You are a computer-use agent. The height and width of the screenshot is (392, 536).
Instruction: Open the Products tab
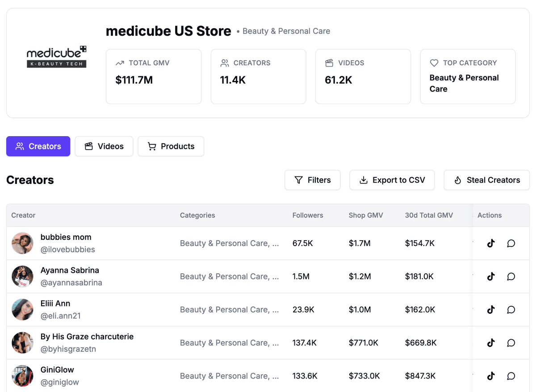click(171, 146)
